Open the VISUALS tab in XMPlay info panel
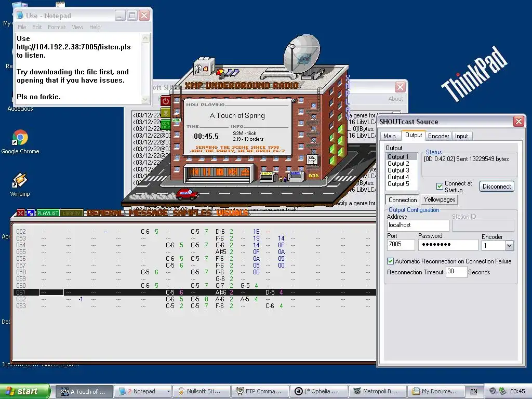 pos(232,213)
